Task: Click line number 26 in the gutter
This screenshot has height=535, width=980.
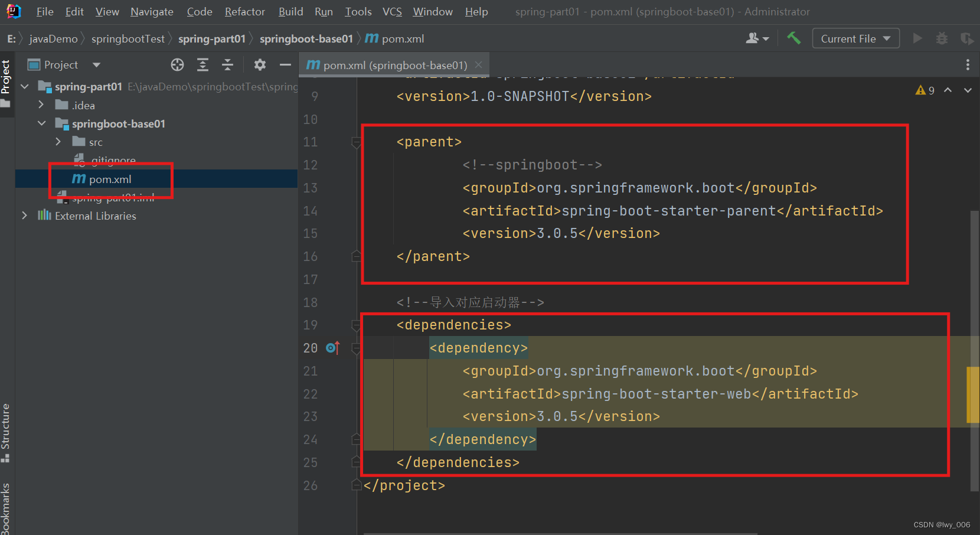Action: click(311, 485)
